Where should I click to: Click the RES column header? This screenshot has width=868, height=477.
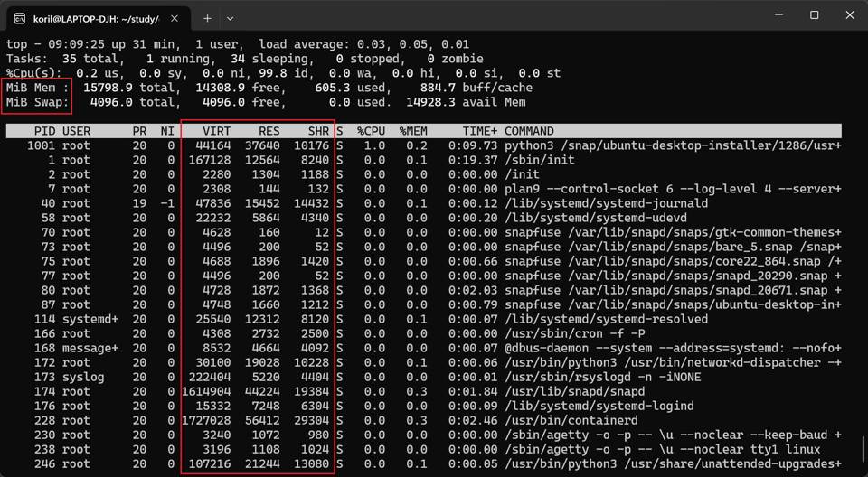coord(269,131)
